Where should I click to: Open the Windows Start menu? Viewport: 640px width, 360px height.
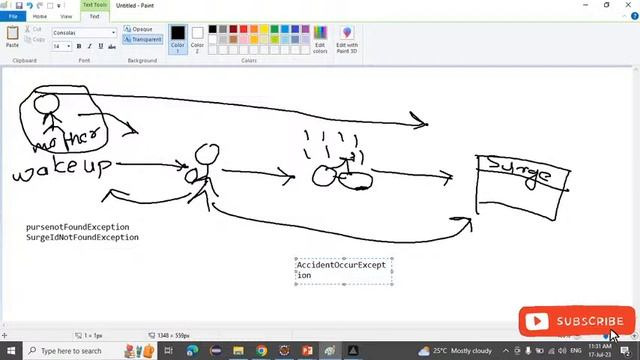(11, 351)
